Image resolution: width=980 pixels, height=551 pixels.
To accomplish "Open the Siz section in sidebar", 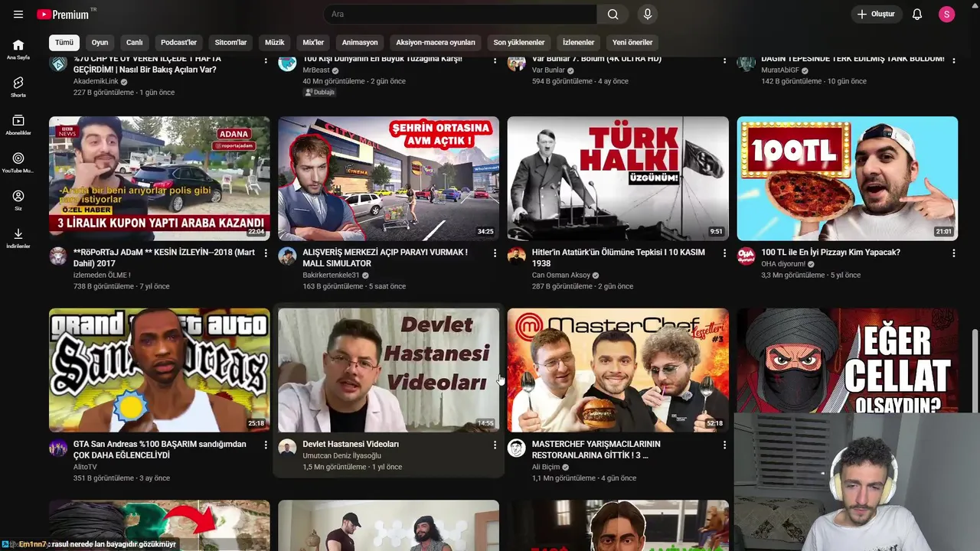I will point(18,201).
